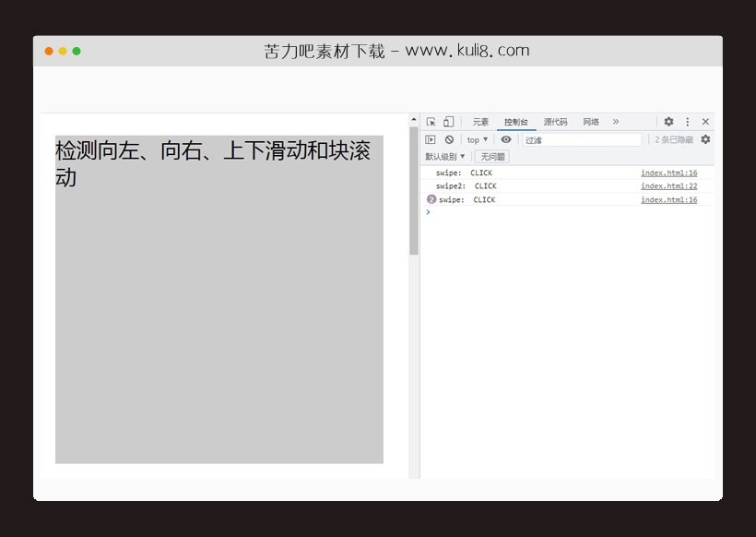Open console settings with the right gear icon
Image resolution: width=756 pixels, height=537 pixels.
click(704, 137)
